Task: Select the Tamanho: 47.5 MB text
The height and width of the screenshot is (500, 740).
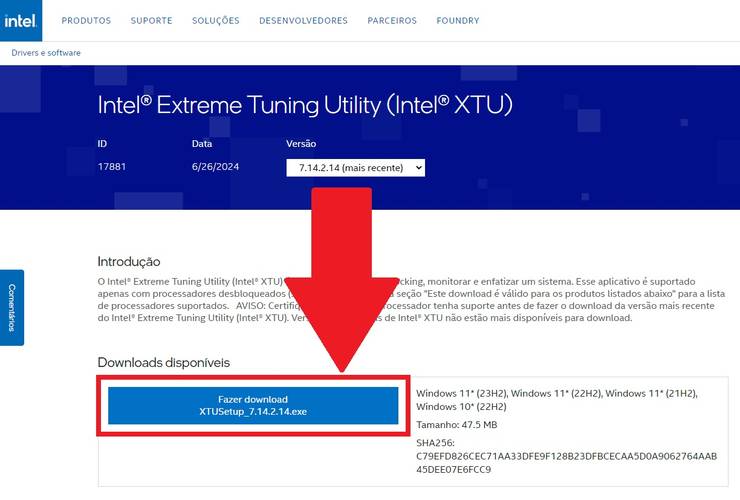Action: 457,425
